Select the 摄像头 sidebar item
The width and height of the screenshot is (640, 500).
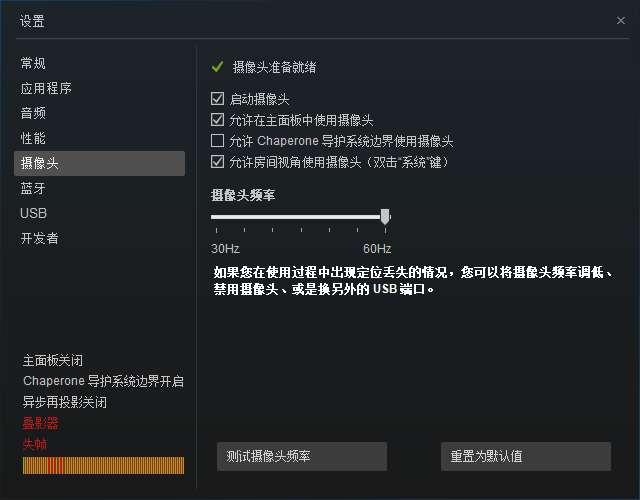point(98,163)
